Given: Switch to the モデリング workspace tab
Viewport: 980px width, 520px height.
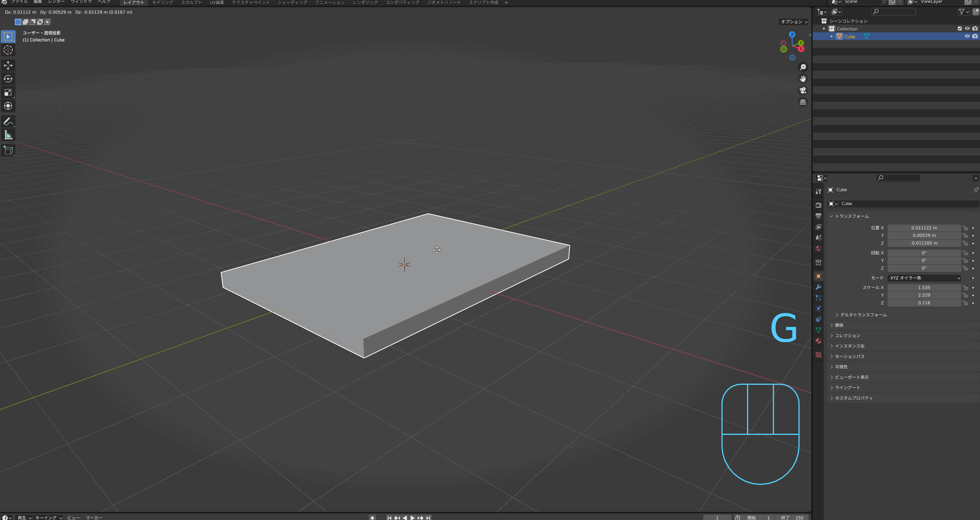Looking at the screenshot, I should 162,3.
